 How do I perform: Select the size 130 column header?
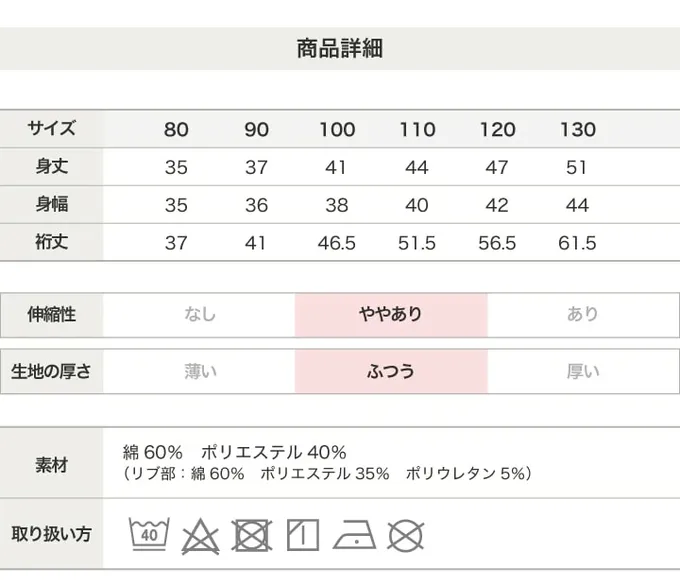(578, 129)
